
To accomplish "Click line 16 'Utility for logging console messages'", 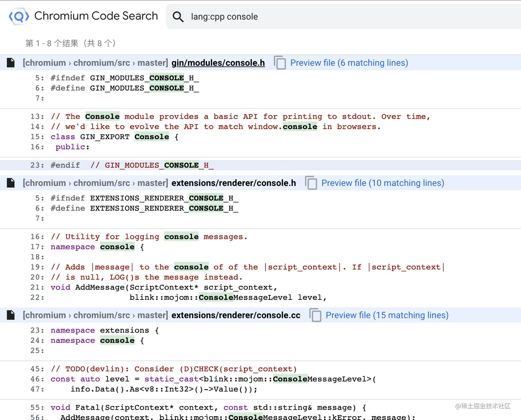I will coord(149,237).
